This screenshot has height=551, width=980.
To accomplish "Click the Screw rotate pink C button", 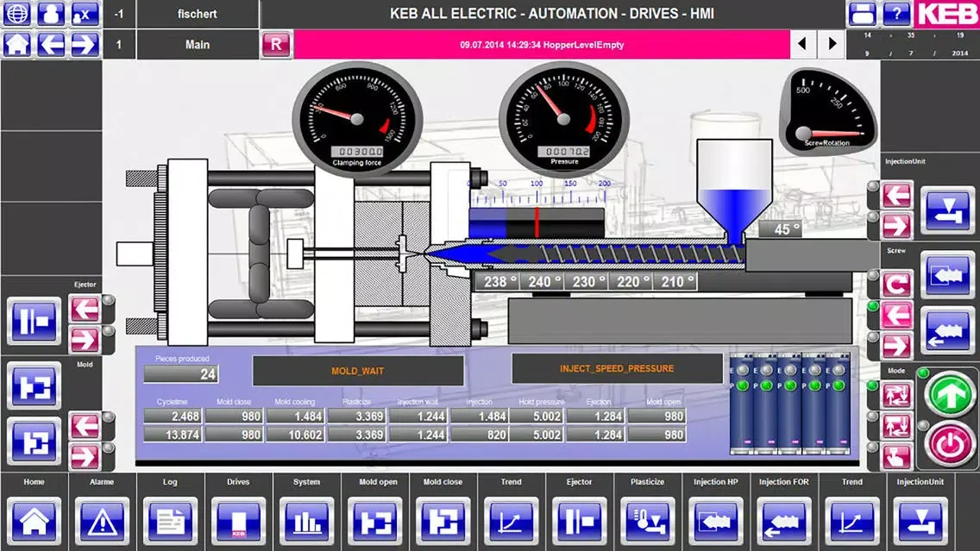I will [897, 285].
